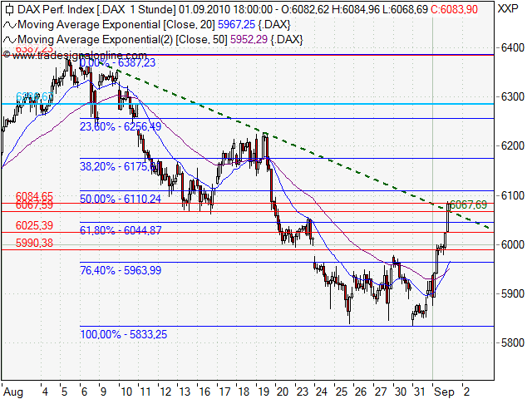Image resolution: width=532 pixels, height=399 pixels.
Task: Click the wave icon beside Moving Average Exponential [Close, 20]
Action: [x=10, y=25]
